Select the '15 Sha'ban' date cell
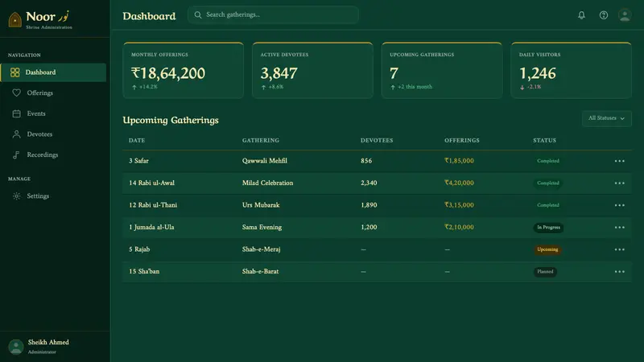644x362 pixels. [x=144, y=272]
